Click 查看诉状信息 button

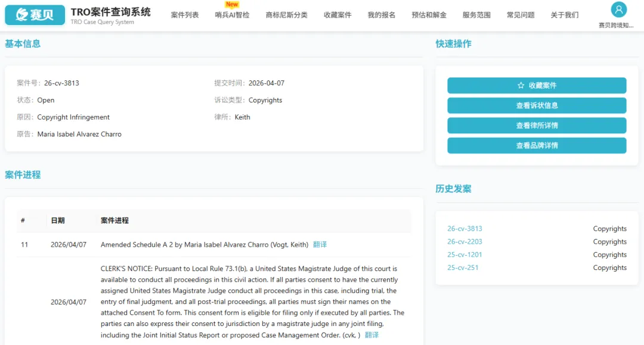point(537,105)
